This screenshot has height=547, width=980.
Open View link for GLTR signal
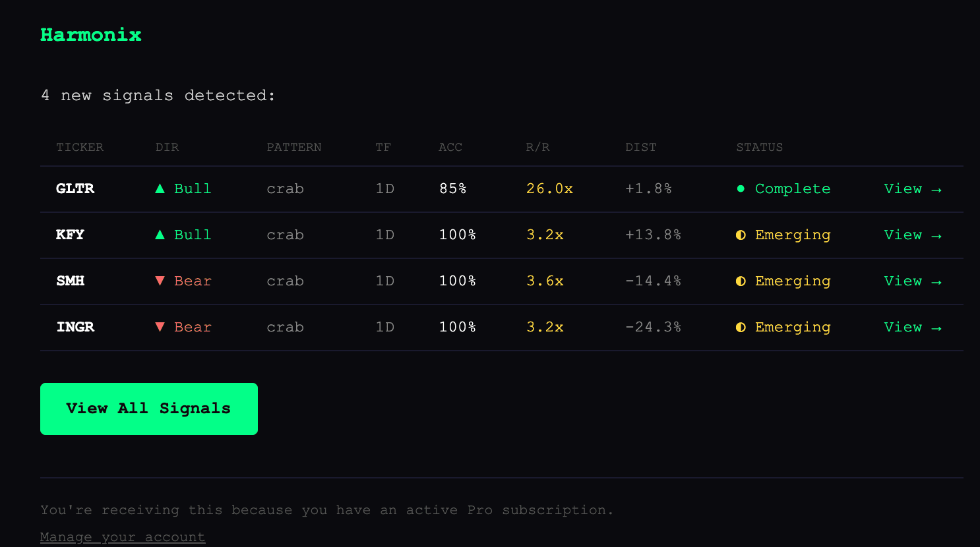(x=913, y=189)
